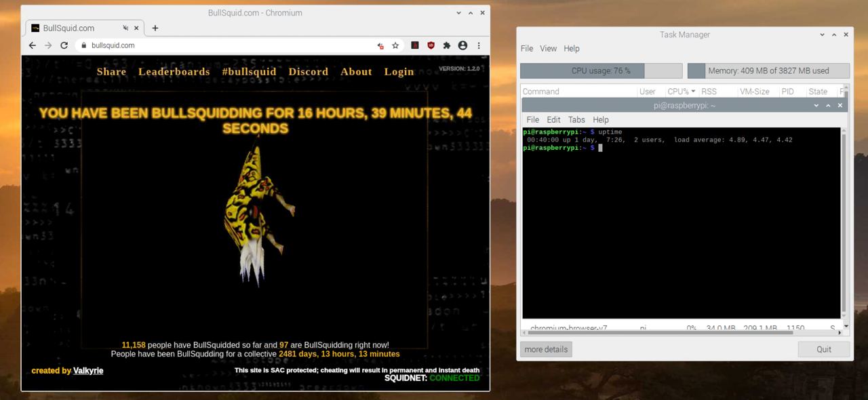Click the SQUIDNET: CONNECTED status text
Viewport: 868px width, 400px height.
click(432, 378)
